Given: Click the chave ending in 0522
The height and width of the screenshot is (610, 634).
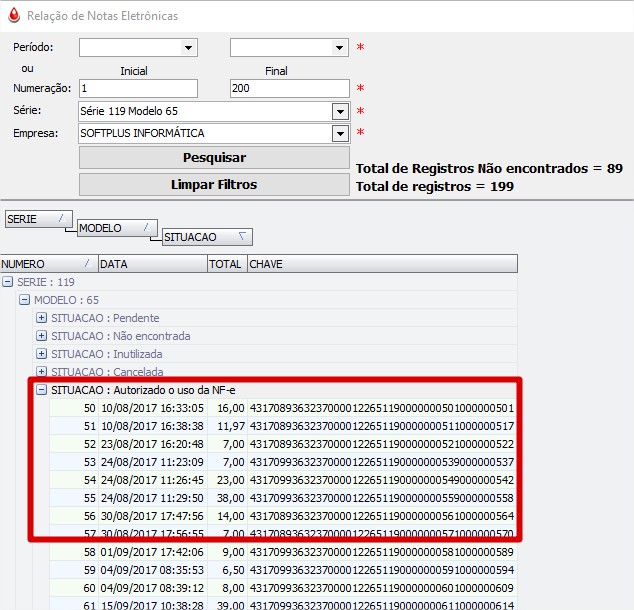Looking at the screenshot, I should tap(382, 444).
